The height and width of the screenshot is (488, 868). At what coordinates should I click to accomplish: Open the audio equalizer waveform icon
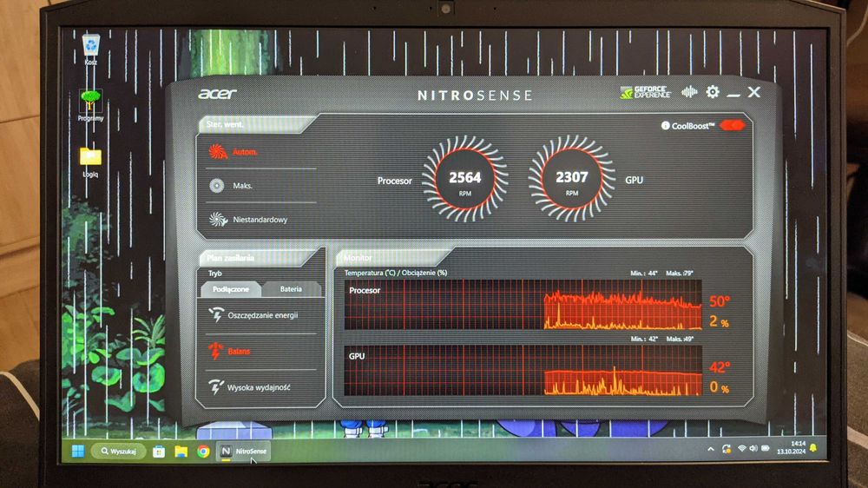click(x=689, y=92)
